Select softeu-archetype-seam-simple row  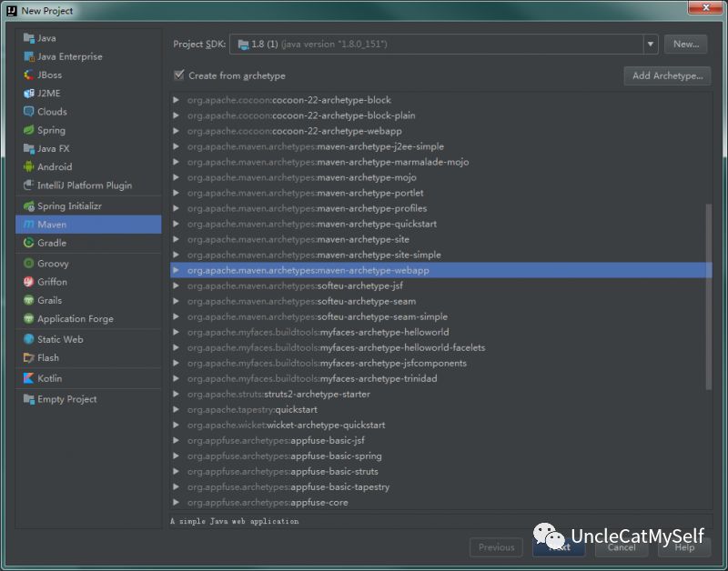(x=440, y=316)
